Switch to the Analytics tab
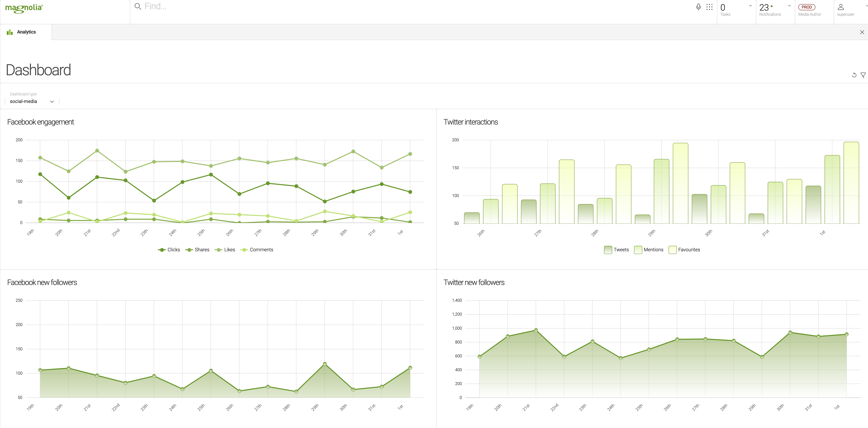Viewport: 868px width, 428px height. 26,32
